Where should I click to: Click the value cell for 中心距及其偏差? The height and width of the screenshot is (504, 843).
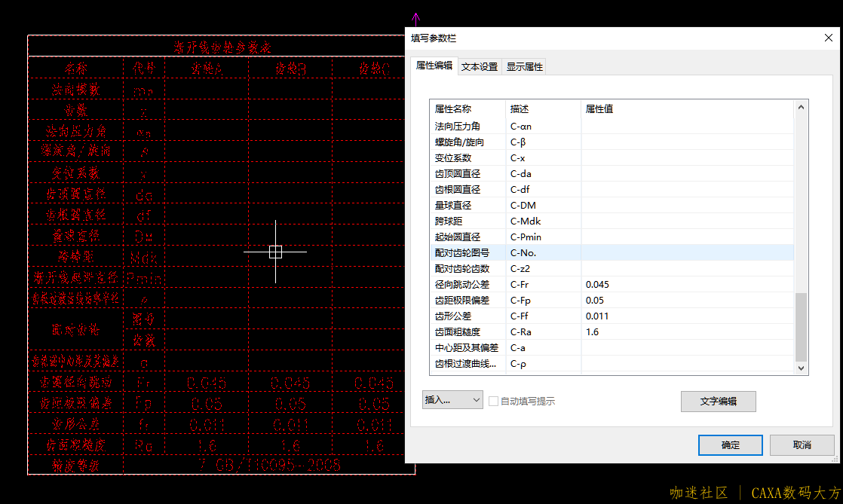coord(686,347)
